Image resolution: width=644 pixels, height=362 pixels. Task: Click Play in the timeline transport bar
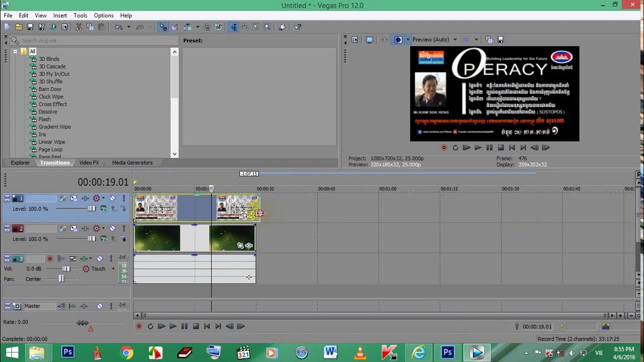point(173,326)
